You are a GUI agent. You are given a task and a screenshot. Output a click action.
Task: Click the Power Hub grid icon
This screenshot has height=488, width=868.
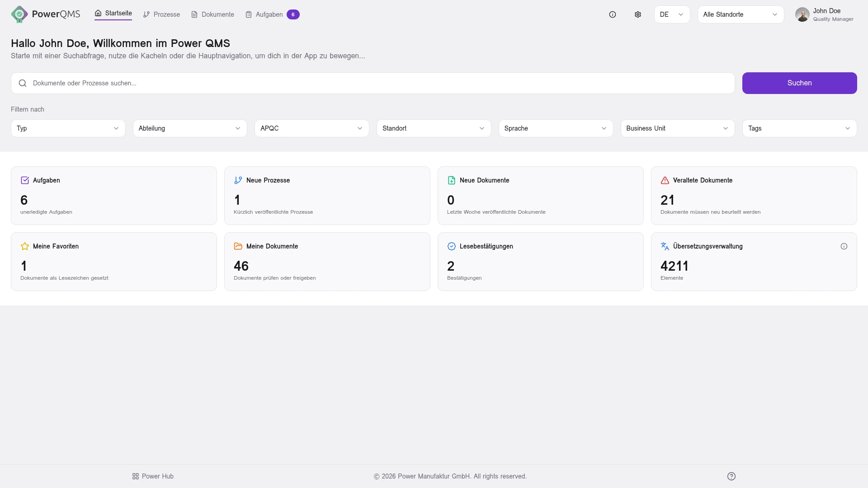click(x=136, y=476)
